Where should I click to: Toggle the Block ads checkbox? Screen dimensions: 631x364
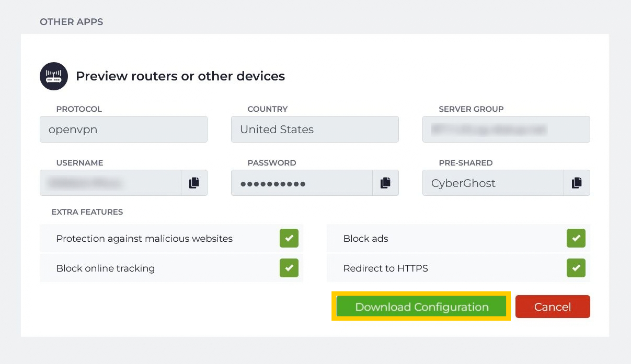(576, 238)
